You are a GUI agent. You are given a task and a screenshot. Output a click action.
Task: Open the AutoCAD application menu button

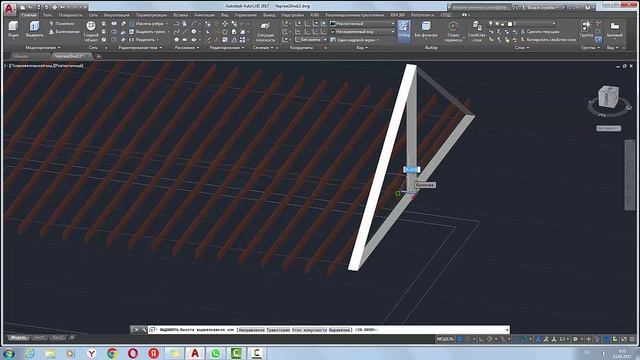coord(9,8)
